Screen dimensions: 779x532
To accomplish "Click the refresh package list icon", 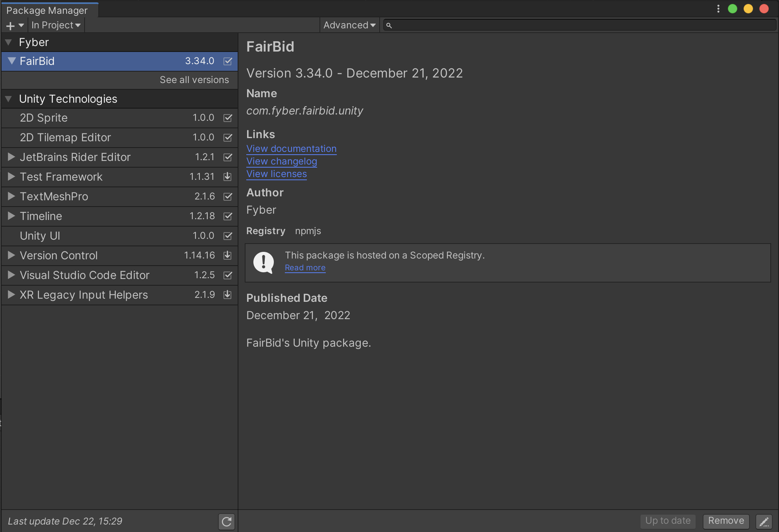I will (x=227, y=521).
